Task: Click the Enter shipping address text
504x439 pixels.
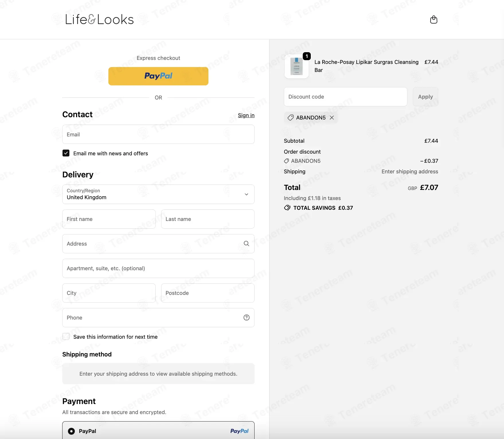Action: [x=410, y=171]
